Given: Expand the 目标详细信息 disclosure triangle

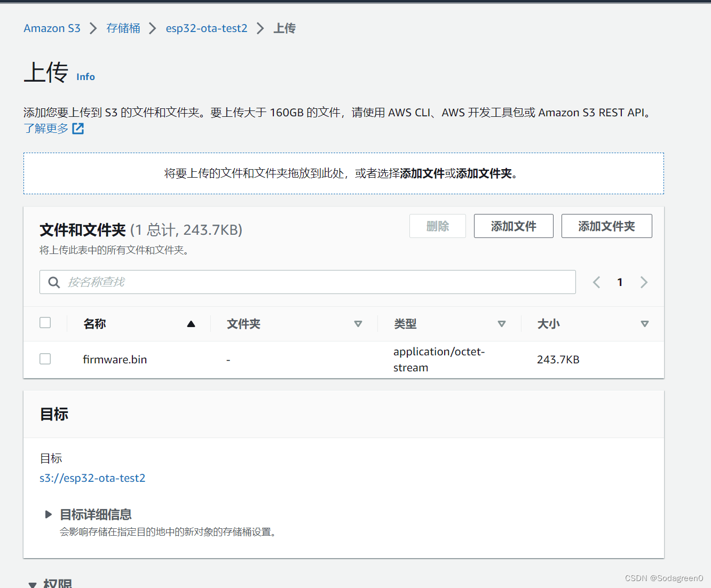Looking at the screenshot, I should (48, 514).
